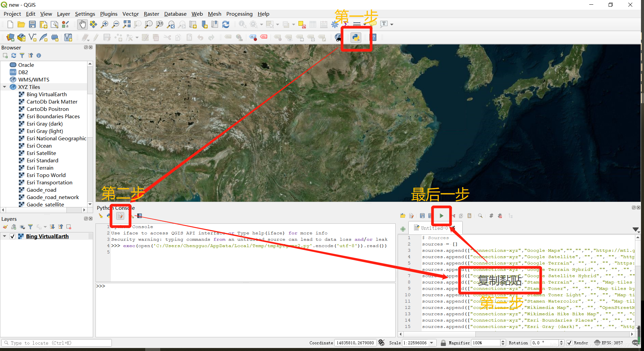Image resolution: width=644 pixels, height=351 pixels.
Task: Click the Type to locate search box
Action: coord(56,343)
